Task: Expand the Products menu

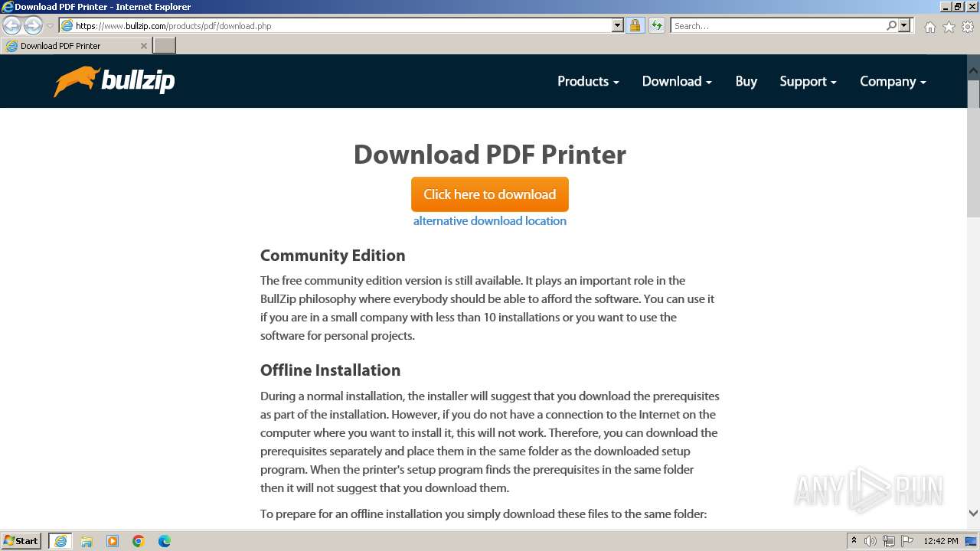Action: [x=588, y=81]
